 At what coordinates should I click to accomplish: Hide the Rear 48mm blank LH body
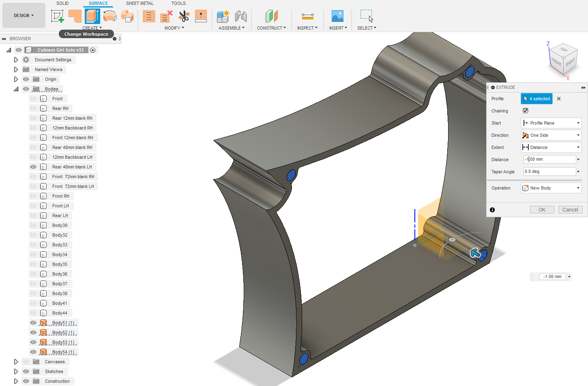tap(33, 167)
